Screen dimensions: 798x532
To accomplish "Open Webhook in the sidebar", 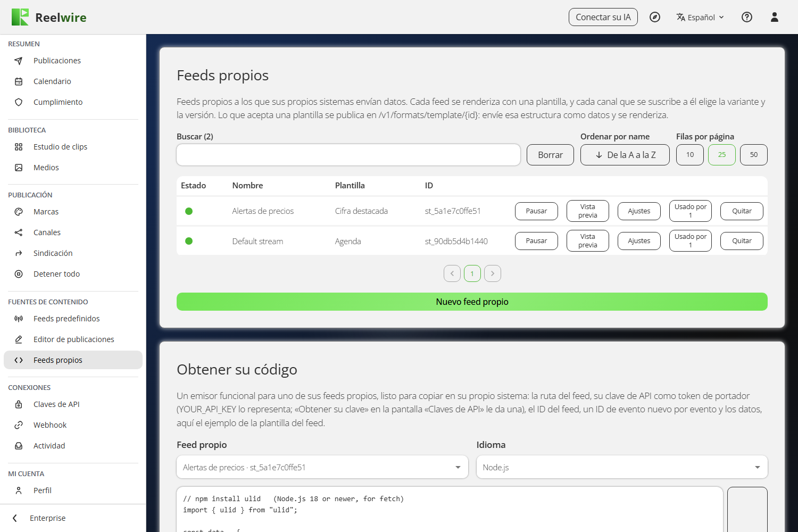I will [x=73, y=425].
